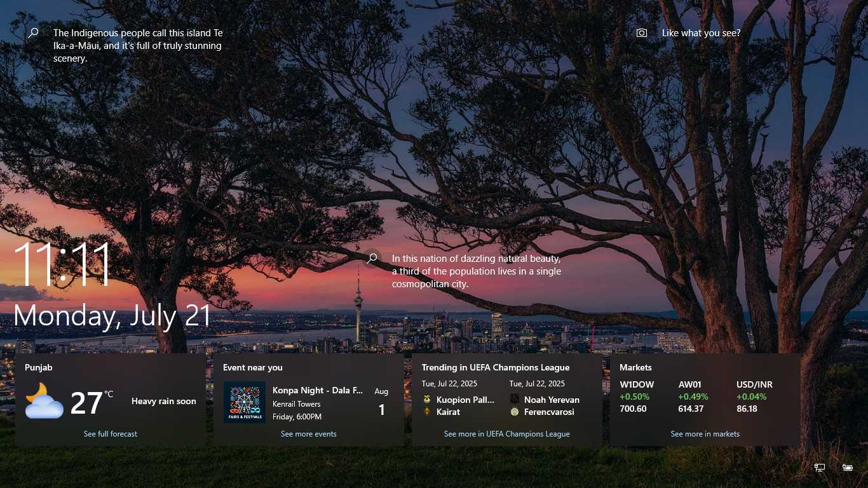Click the Noah Yerevan team crest icon
Viewport: 868px width, 488px height.
(515, 400)
